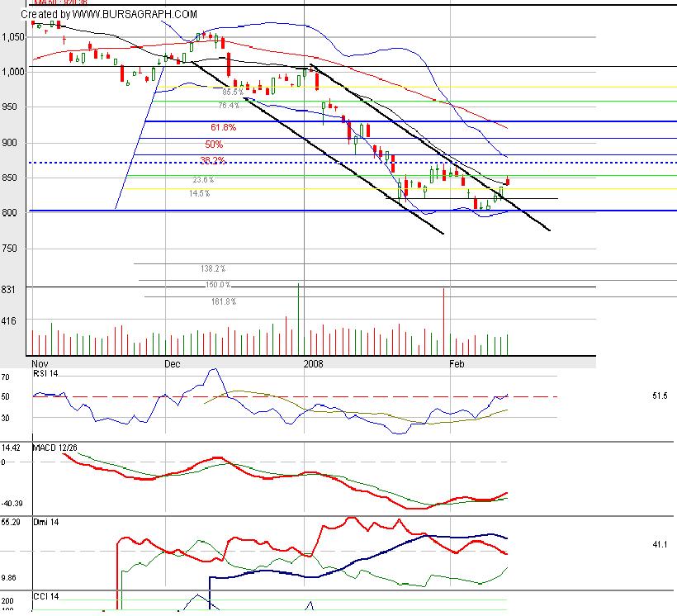Click the 14.5% Fibonacci level label
677x616 pixels.
(x=200, y=193)
